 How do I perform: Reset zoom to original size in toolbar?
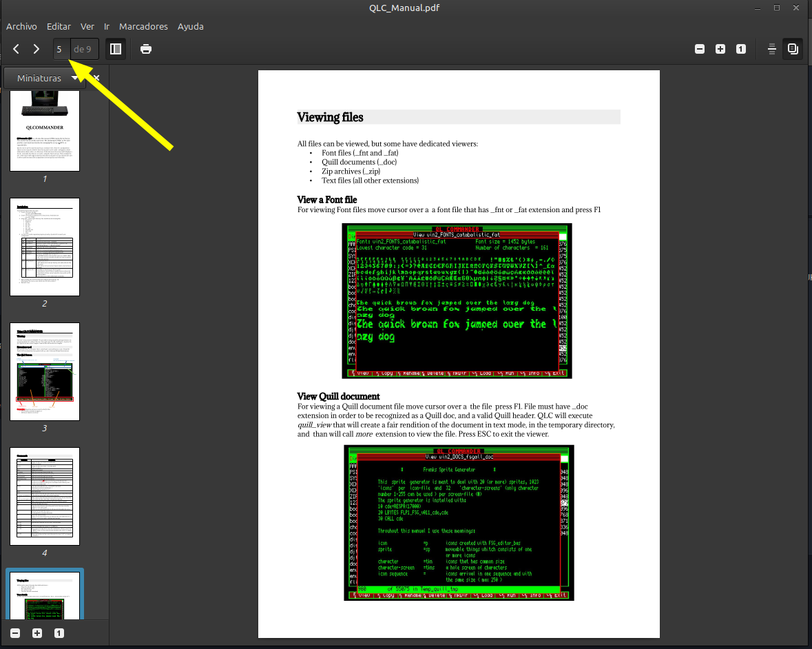pyautogui.click(x=741, y=49)
